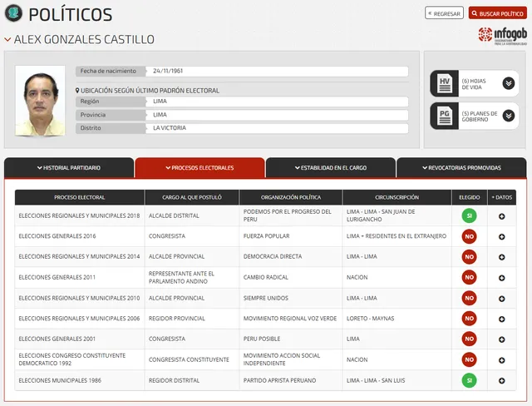
Task: Click the map pin icon beside Ubicación
Action: click(77, 91)
